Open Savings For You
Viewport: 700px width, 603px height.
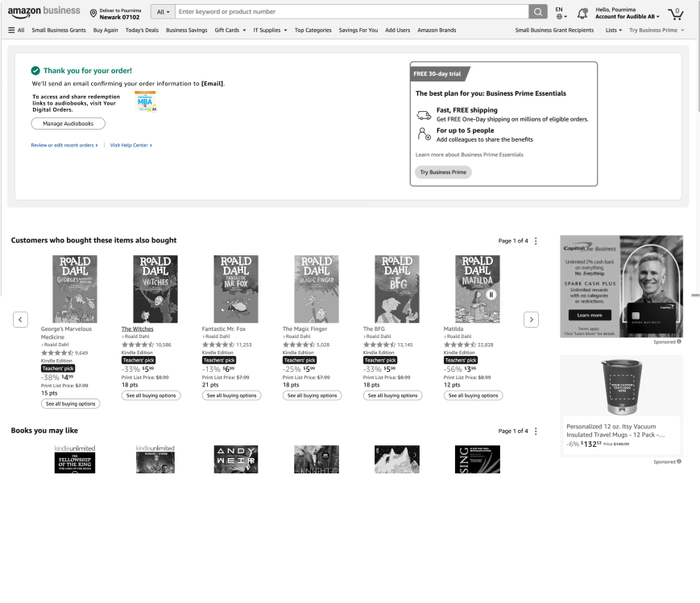coord(358,31)
